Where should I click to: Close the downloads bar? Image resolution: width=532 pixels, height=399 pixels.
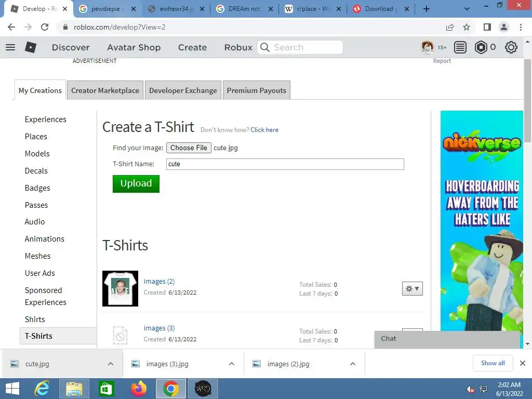click(x=523, y=363)
